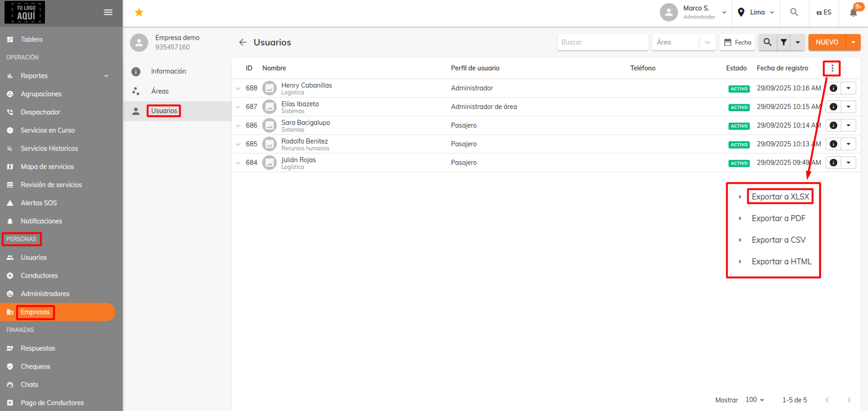Expand row 688 chevron
The width and height of the screenshot is (868, 411).
(238, 88)
